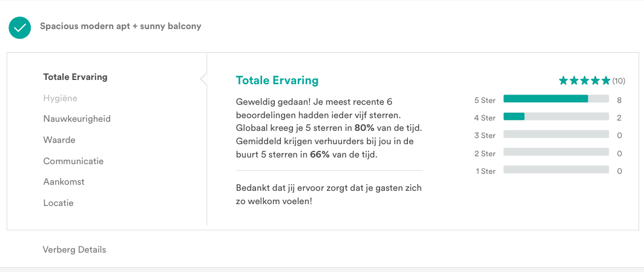Select the Hygiëne category

[x=60, y=98]
